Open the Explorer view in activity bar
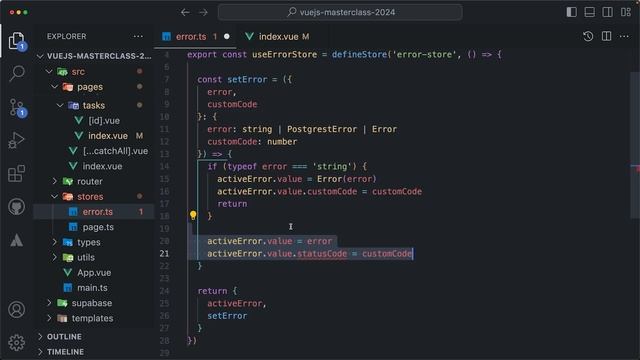The image size is (640, 360). point(16,41)
